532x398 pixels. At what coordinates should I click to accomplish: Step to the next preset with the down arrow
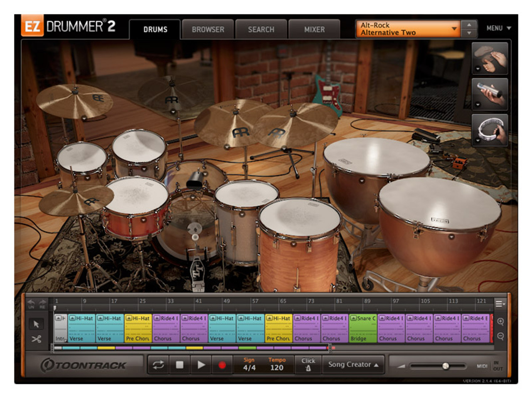click(x=469, y=33)
